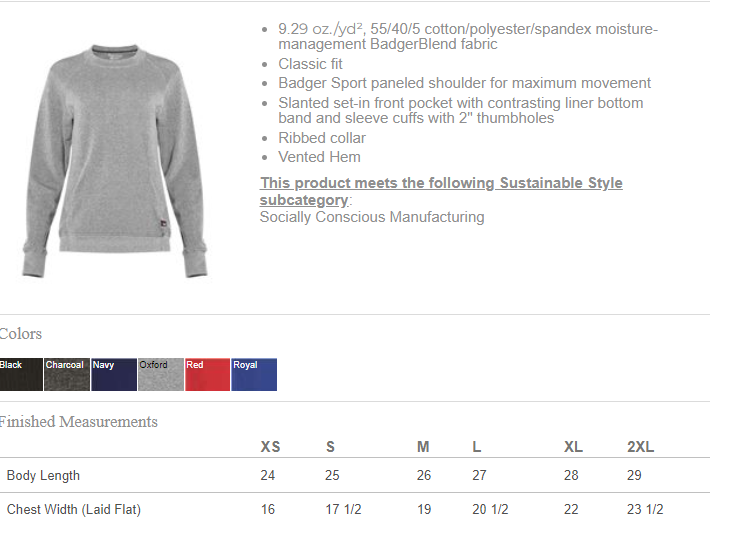Click the XL size column header
This screenshot has width=747, height=542.
tap(573, 447)
